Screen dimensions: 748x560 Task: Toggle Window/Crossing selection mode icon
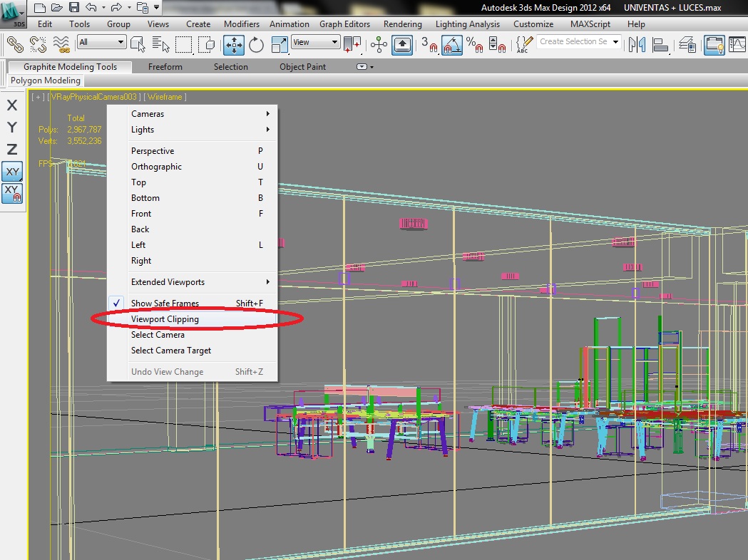coord(207,45)
